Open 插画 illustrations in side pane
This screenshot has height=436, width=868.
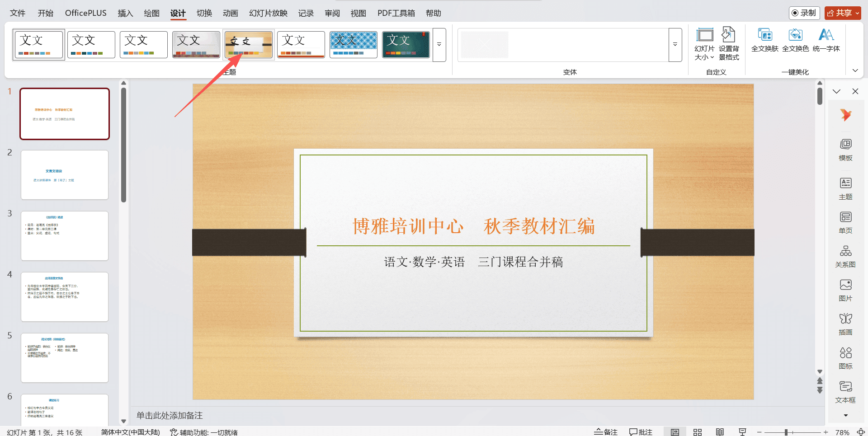(x=846, y=324)
